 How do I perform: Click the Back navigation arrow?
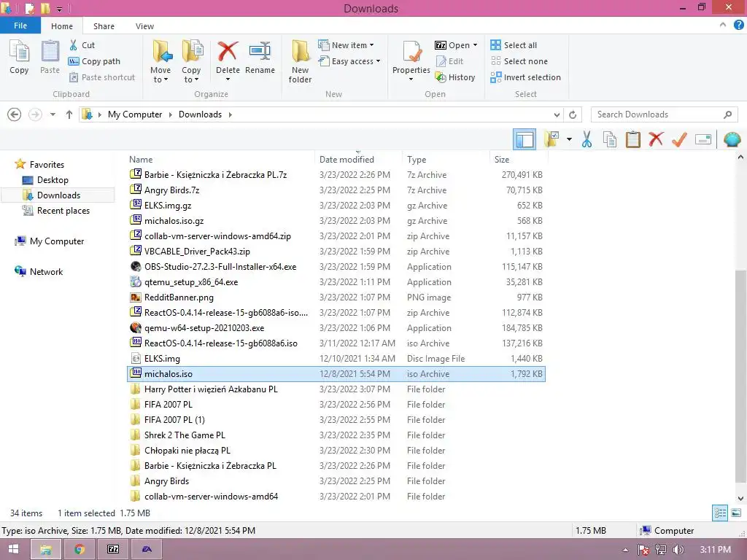15,114
